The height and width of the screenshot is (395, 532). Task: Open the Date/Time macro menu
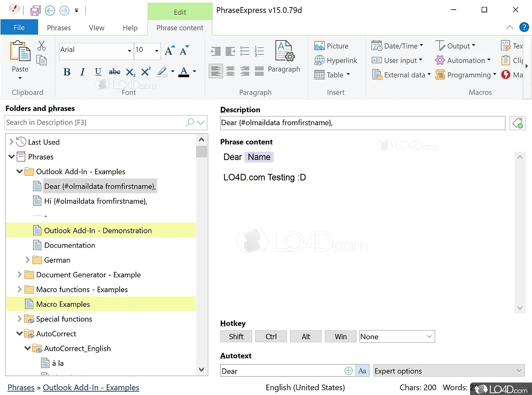pyautogui.click(x=397, y=46)
